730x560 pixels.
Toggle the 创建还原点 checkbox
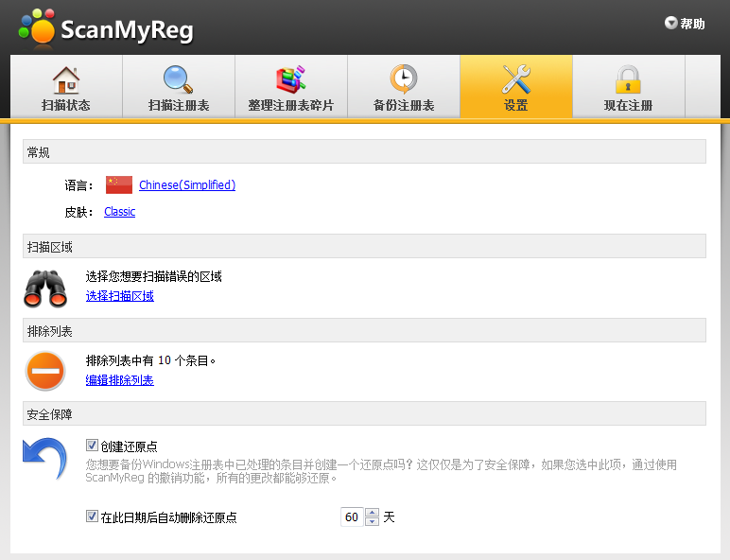click(92, 446)
